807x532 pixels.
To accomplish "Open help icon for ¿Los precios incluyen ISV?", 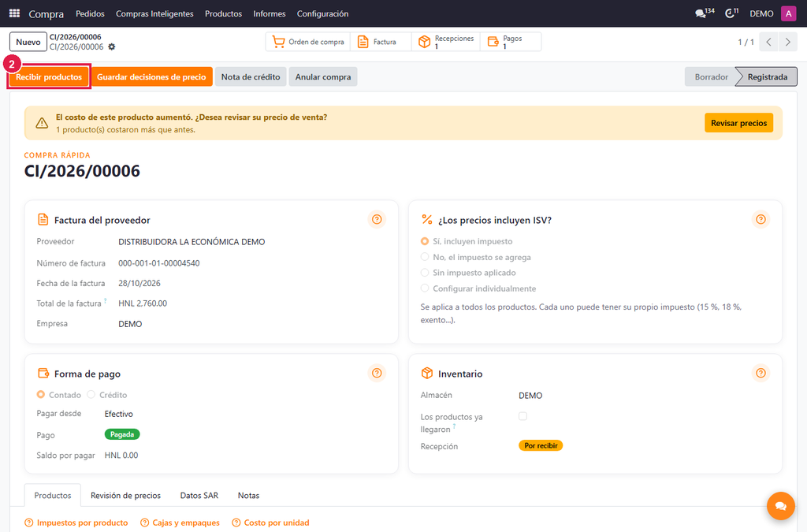I will point(761,220).
